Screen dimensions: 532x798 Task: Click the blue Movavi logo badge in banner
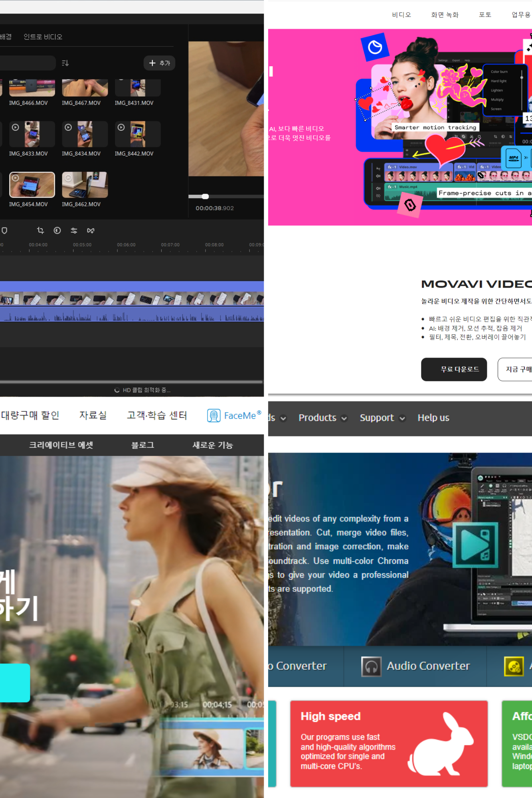375,47
